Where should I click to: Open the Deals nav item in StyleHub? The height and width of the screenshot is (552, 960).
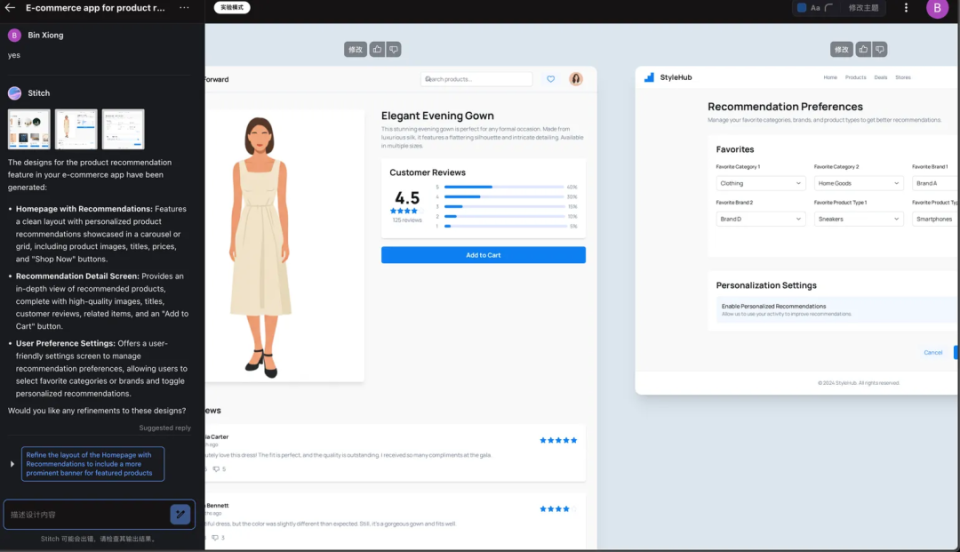(880, 78)
